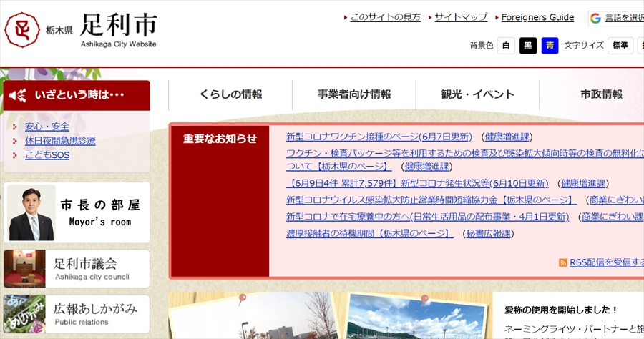
Task: Select blue background color option
Action: coord(550,46)
